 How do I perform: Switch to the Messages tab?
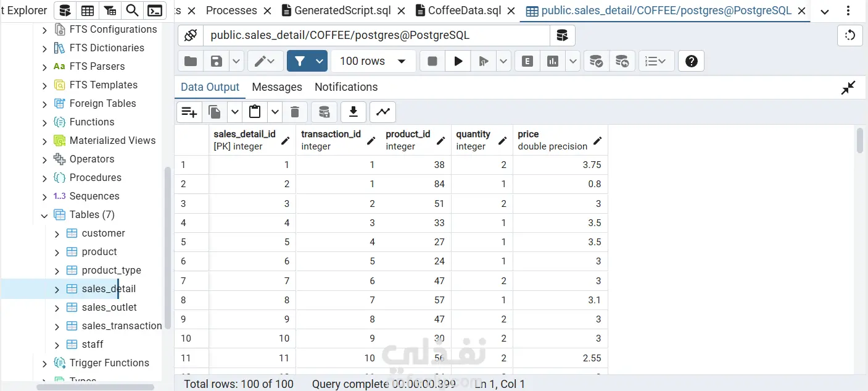[x=277, y=87]
